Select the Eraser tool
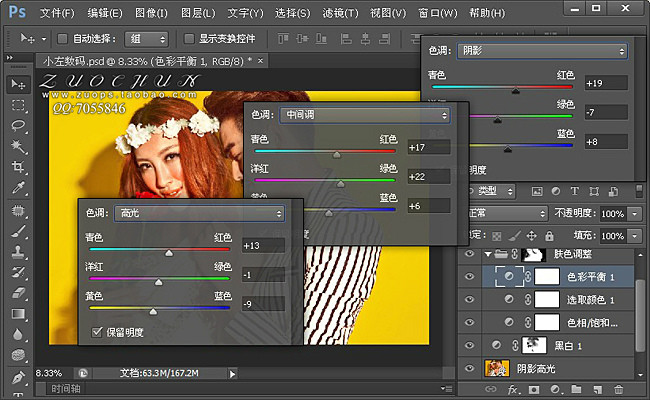Viewport: 650px width, 400px height. pyautogui.click(x=18, y=293)
